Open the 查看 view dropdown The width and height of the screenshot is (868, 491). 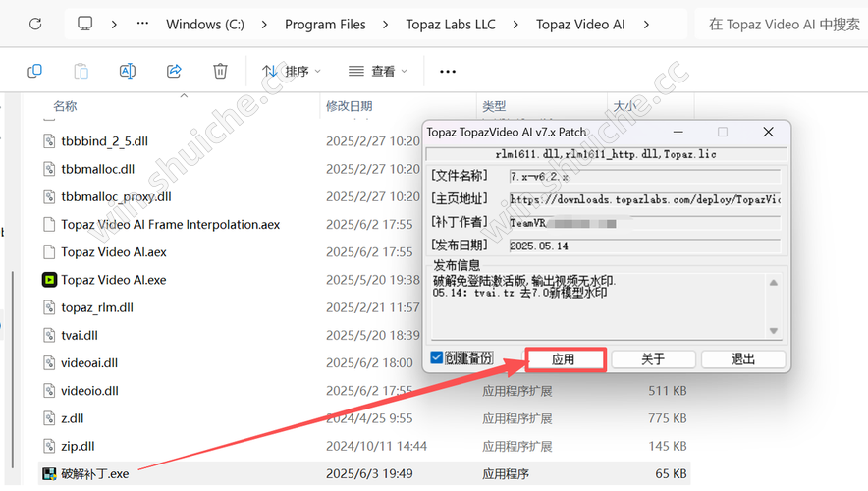377,71
